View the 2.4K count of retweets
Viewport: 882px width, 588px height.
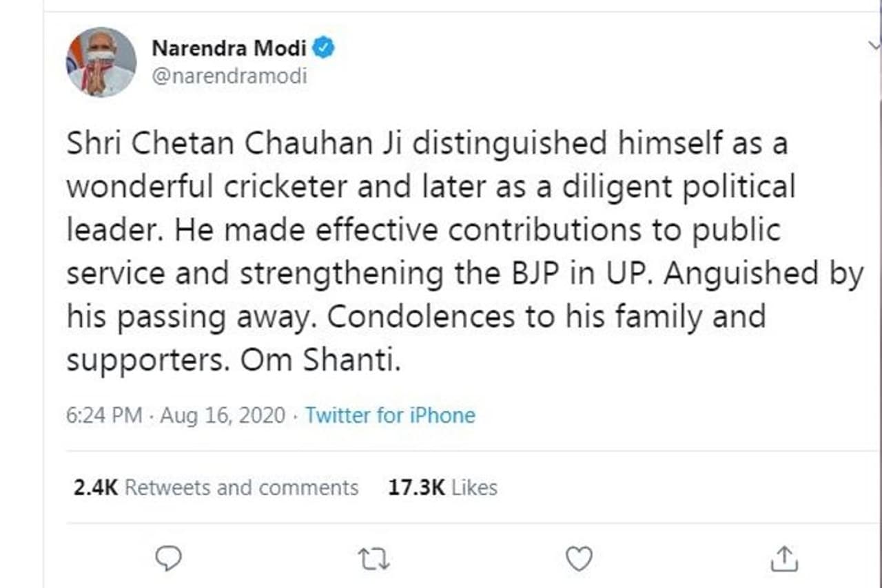96,487
